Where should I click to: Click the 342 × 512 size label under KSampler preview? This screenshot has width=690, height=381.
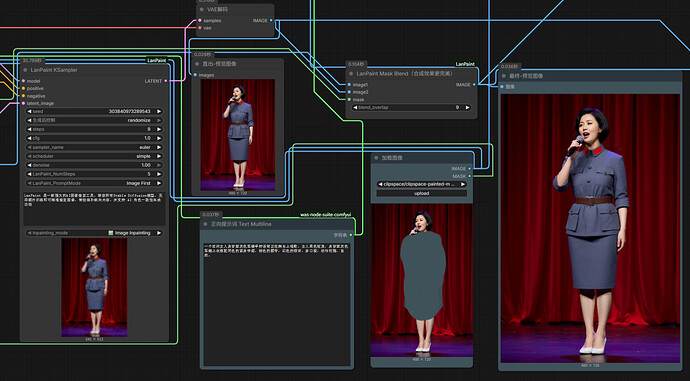pos(94,339)
